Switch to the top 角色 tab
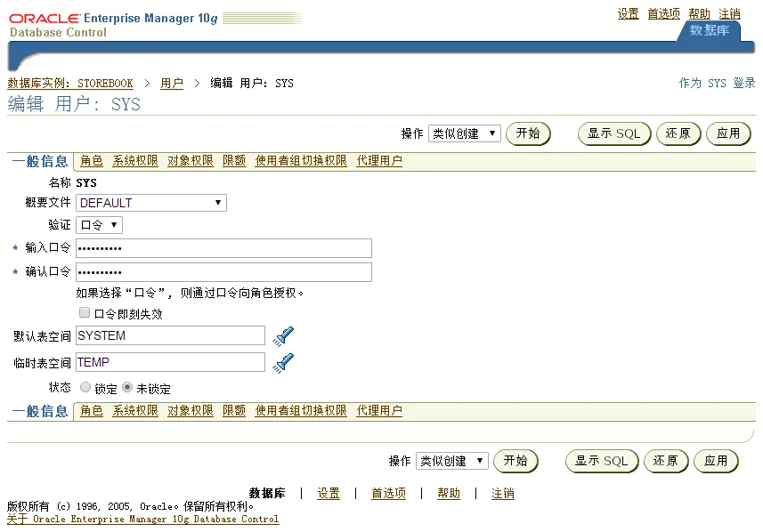 (x=92, y=160)
